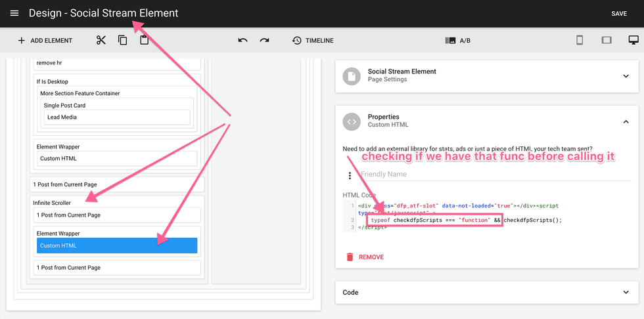Switch to mobile phone preview

[x=580, y=40]
